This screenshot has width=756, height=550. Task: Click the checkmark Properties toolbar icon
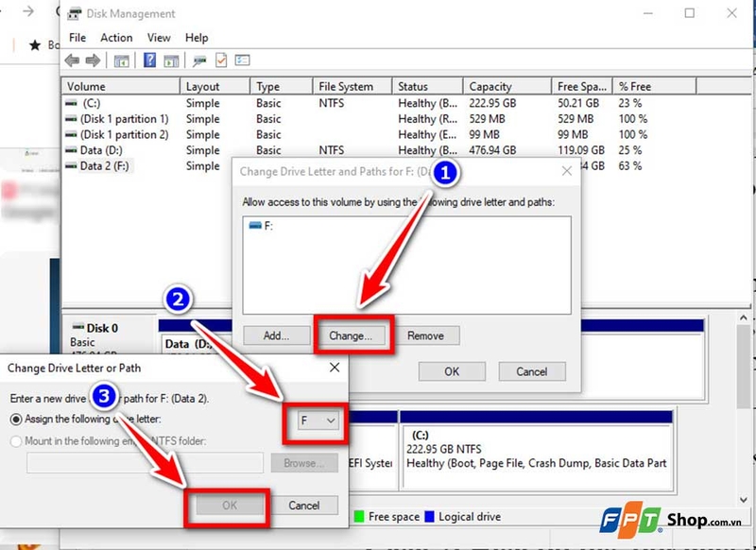[221, 60]
